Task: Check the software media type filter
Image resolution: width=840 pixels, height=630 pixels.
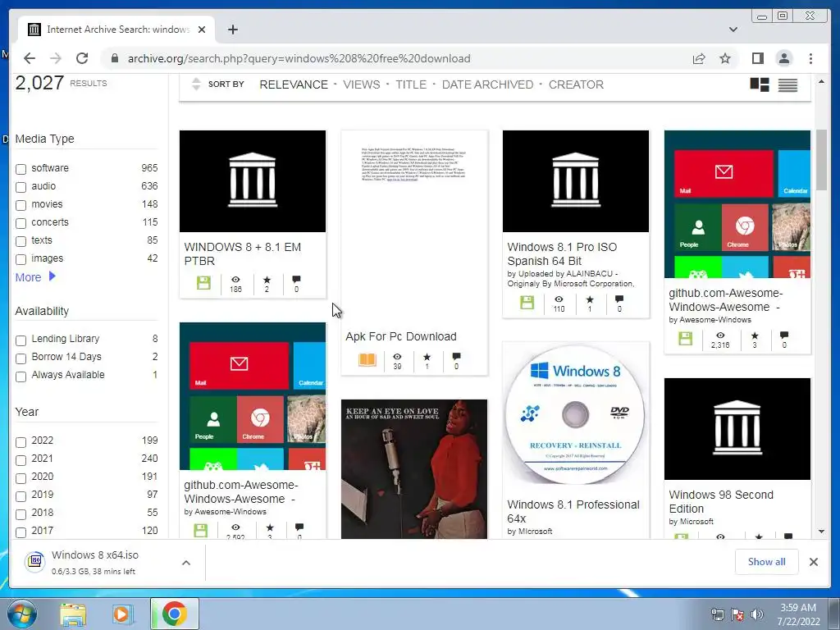Action: click(21, 169)
